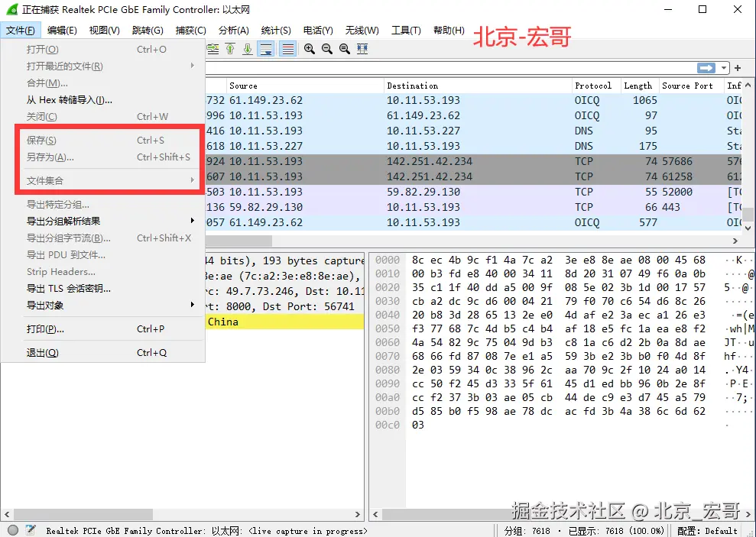Click the Wireshark fin logo in title bar
The width and height of the screenshot is (756, 537).
pos(11,9)
